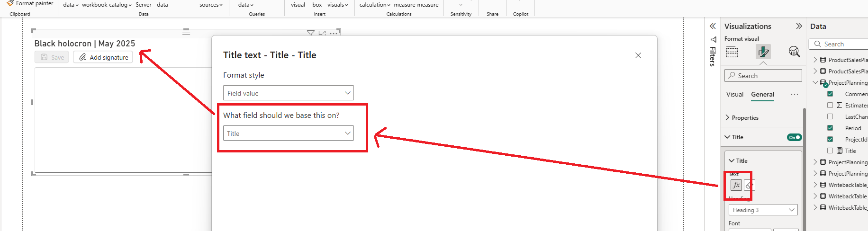Tick the Title measure checkbox in Data

(x=830, y=151)
